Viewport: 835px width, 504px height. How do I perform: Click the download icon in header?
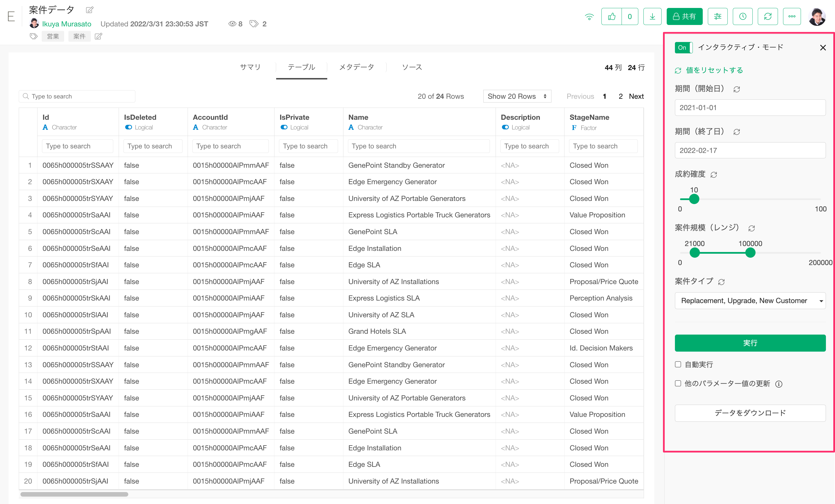click(652, 16)
